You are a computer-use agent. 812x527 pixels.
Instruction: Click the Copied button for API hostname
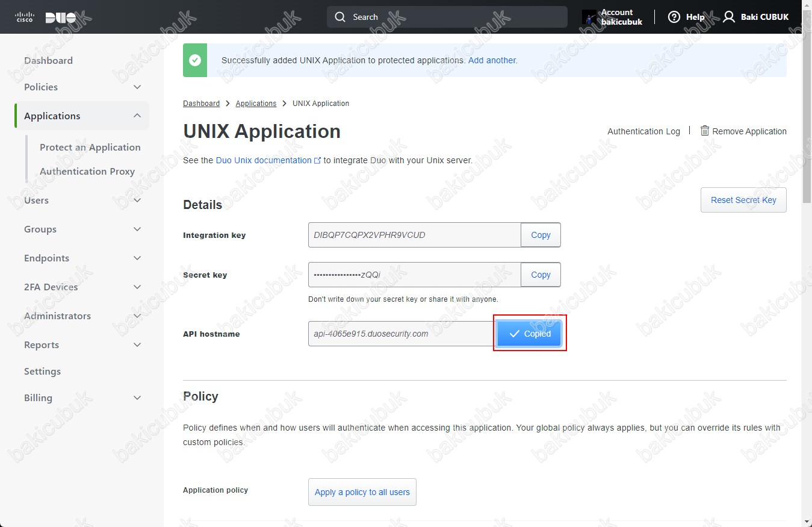point(529,334)
